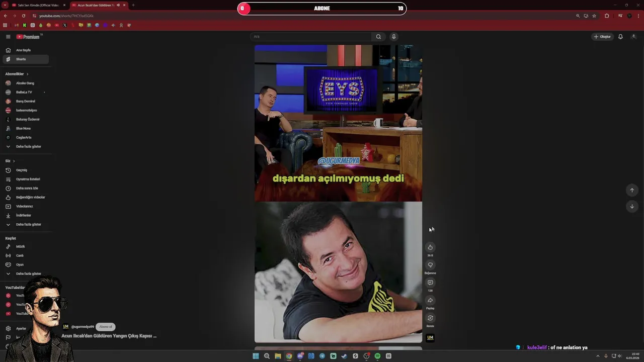Click the Ara search input field
This screenshot has width=644, height=362.
click(311, 37)
